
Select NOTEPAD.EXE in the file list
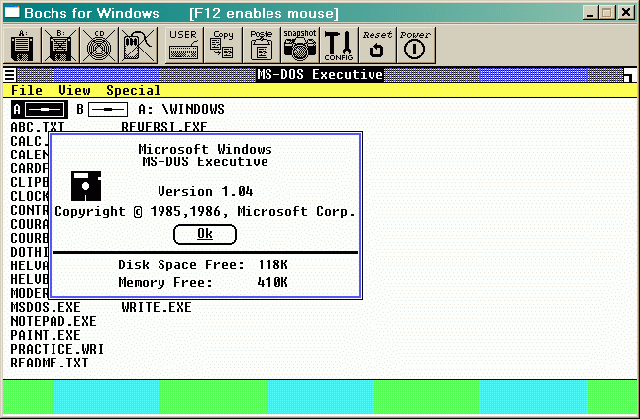click(53, 321)
